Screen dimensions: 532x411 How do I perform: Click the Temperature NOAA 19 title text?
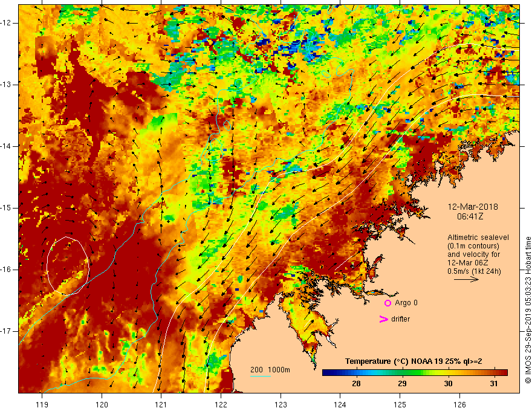414,361
